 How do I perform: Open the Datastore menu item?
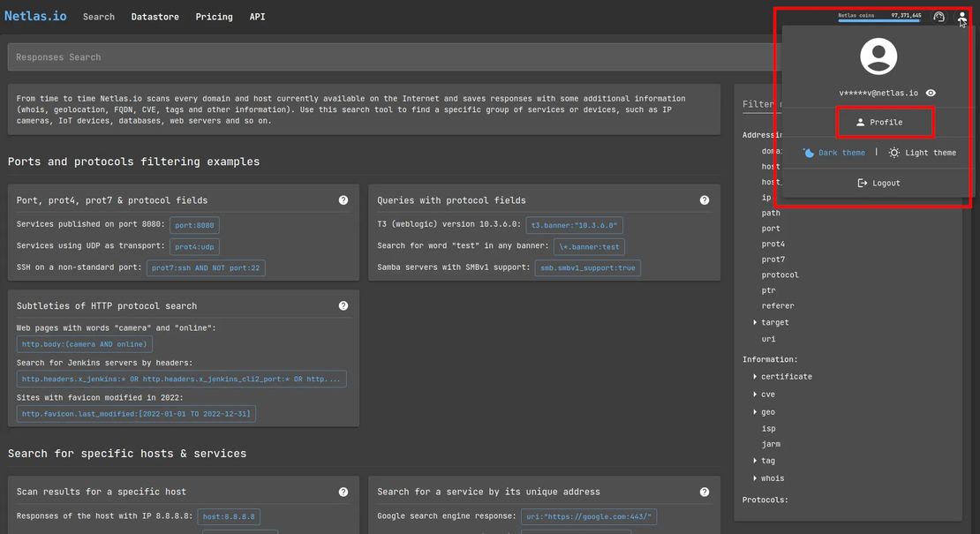[x=155, y=17]
